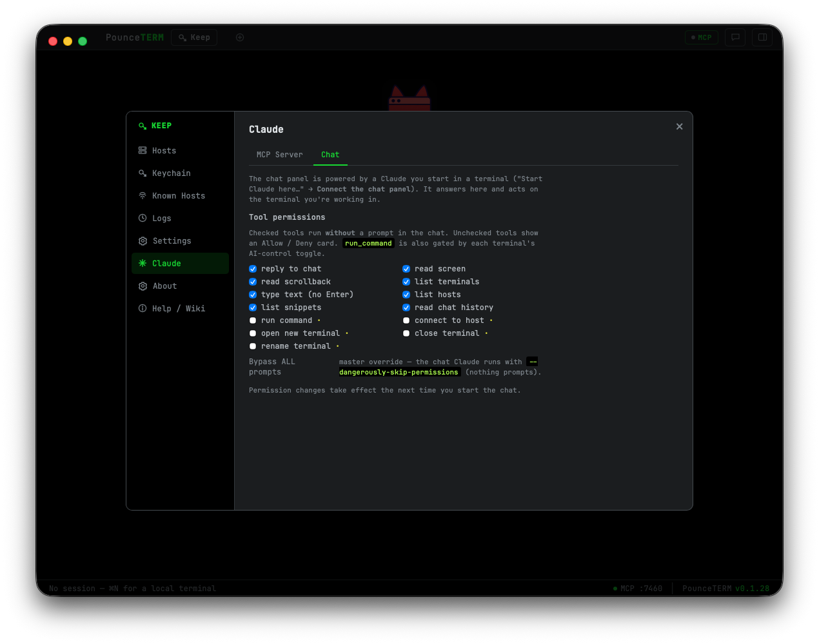Open Help / Wiki in the sidebar

(x=180, y=309)
